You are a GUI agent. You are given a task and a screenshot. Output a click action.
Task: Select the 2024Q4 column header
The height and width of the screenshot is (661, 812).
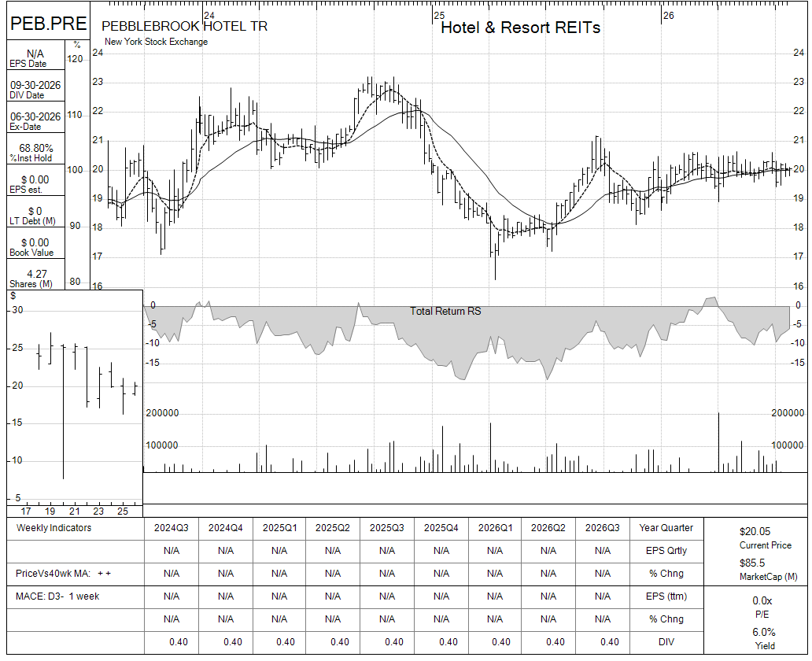pos(226,528)
